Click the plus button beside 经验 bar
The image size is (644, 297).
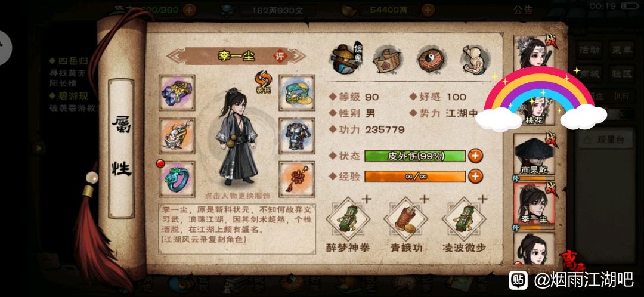coord(475,177)
